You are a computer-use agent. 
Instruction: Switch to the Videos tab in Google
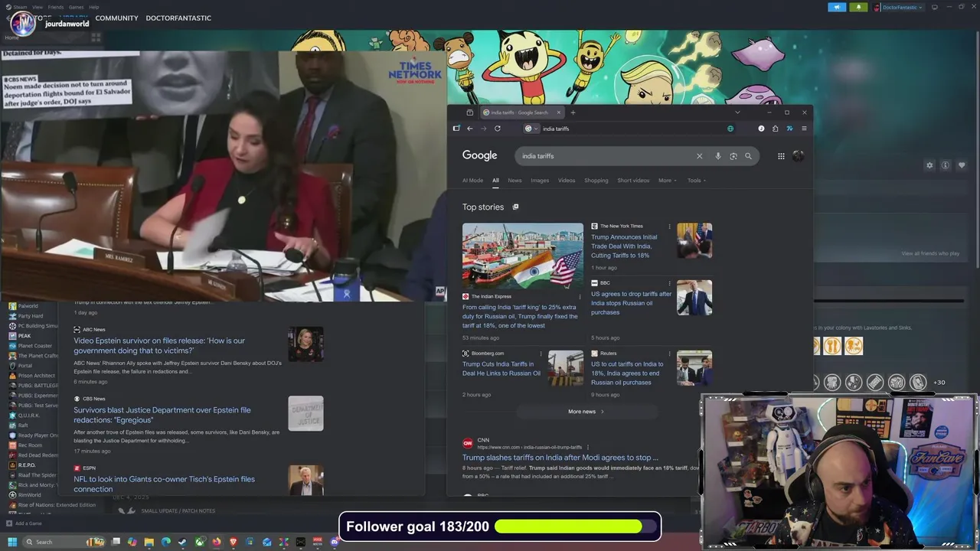(x=567, y=181)
